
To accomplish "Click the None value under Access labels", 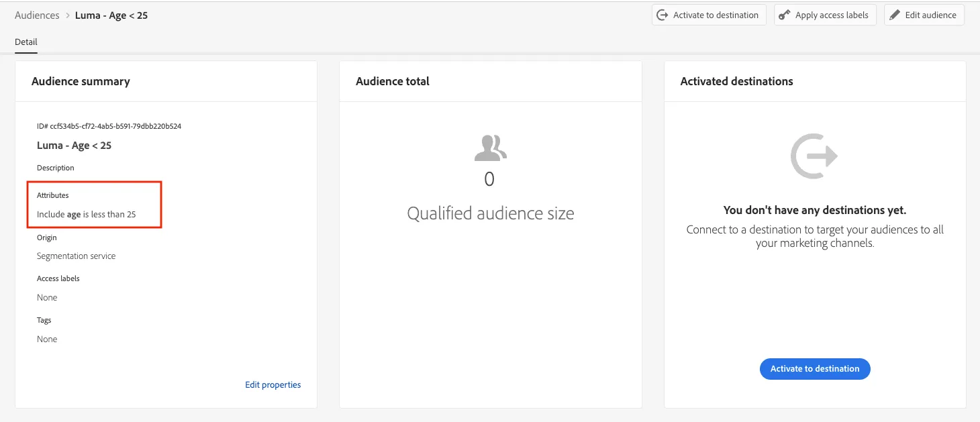I will click(x=47, y=298).
